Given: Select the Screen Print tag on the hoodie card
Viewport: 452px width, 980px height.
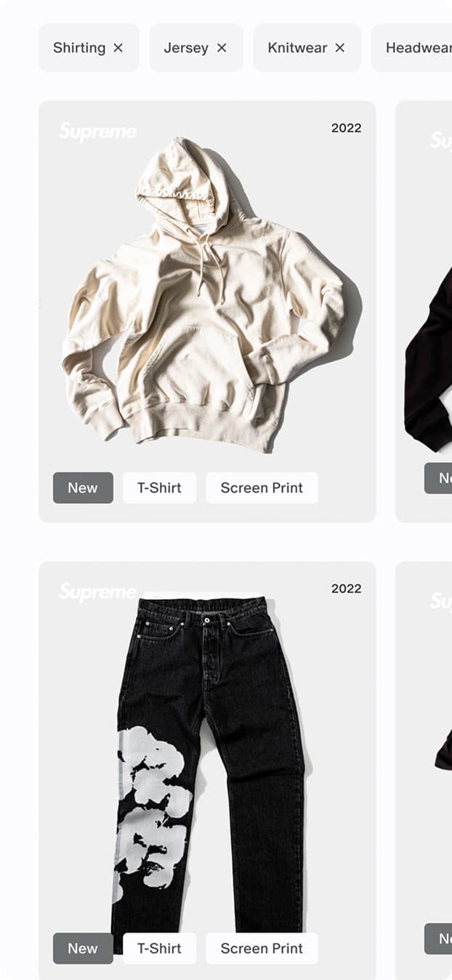Looking at the screenshot, I should (262, 488).
